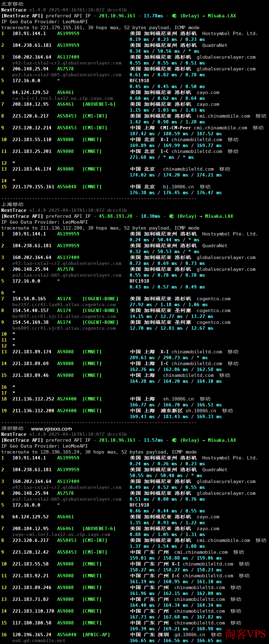Image resolution: width=269 pixels, height=644 pixels.
Task: Click hostname ca-3-1-c3.ter1.lax12.us.zip.zayo.com
Action: (63, 98)
